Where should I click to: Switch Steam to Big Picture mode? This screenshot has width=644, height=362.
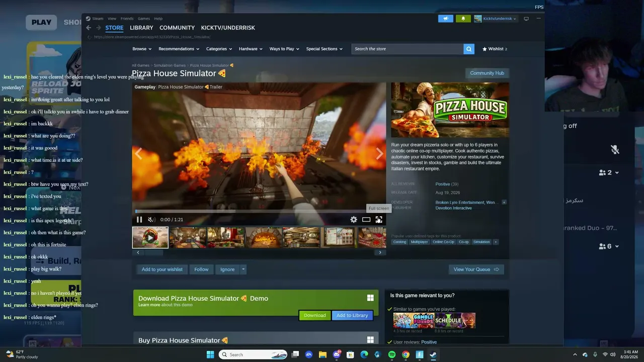pos(526,19)
